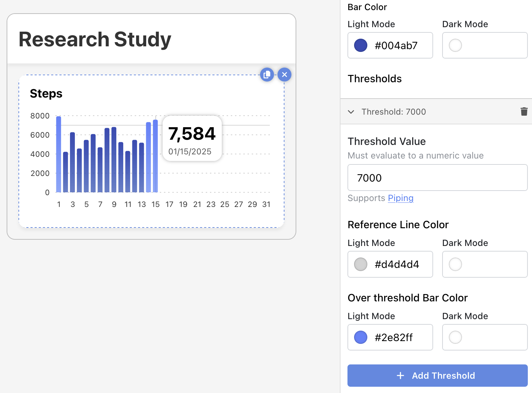This screenshot has width=532, height=393.
Task: Delete Threshold 7000 using trash icon
Action: [x=524, y=111]
